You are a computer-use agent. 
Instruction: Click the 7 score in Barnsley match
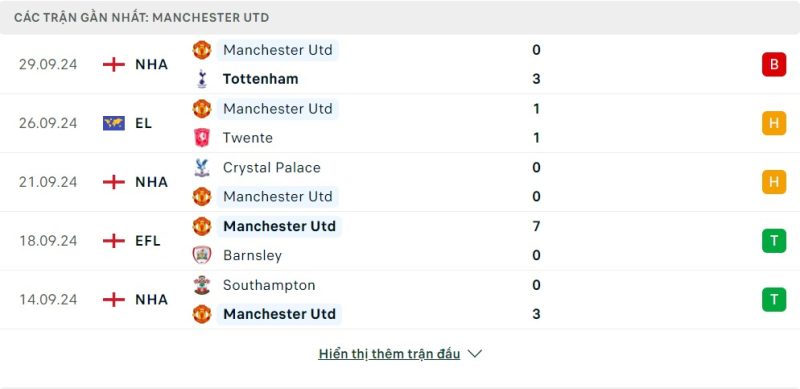[x=536, y=226]
